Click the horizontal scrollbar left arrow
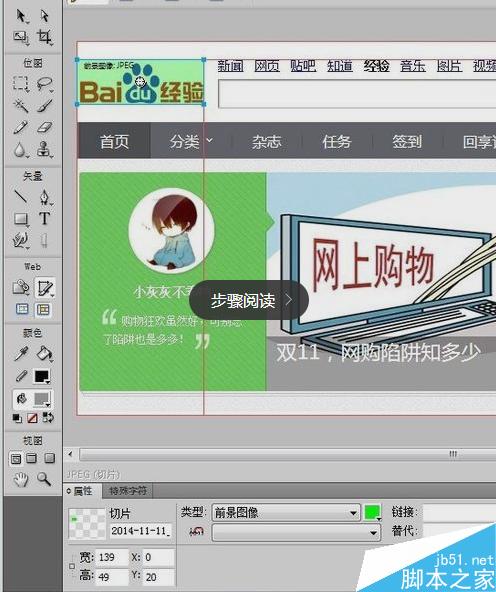This screenshot has height=592, width=496. pos(71,454)
